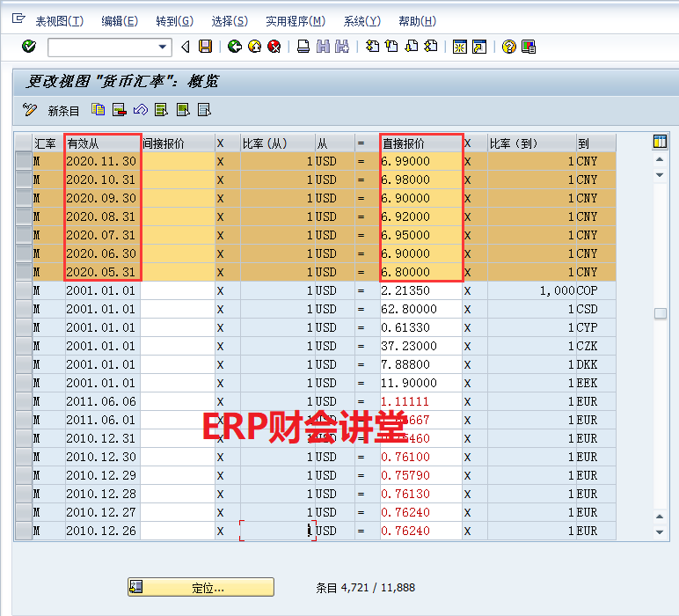This screenshot has width=679, height=616.
Task: Open table column settings icon
Action: tap(660, 143)
